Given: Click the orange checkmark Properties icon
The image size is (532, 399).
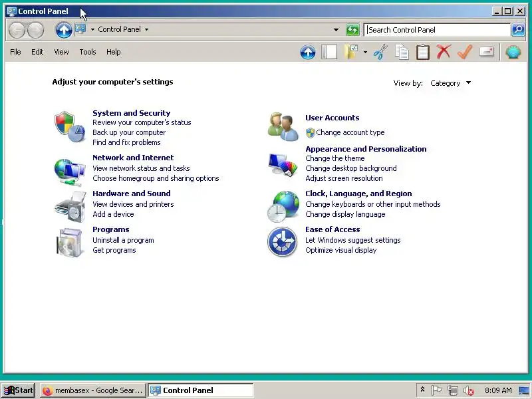Looking at the screenshot, I should [465, 52].
